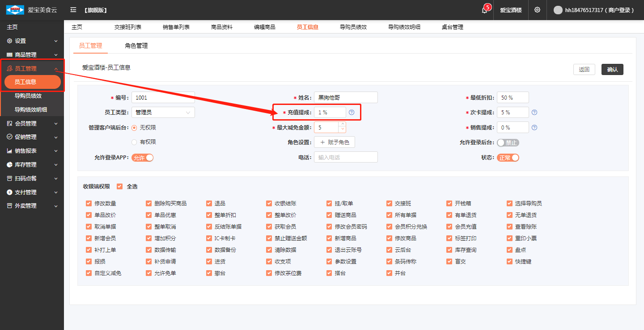Expand the 销售报表 sidebar menu
This screenshot has height=330, width=644.
pos(56,151)
